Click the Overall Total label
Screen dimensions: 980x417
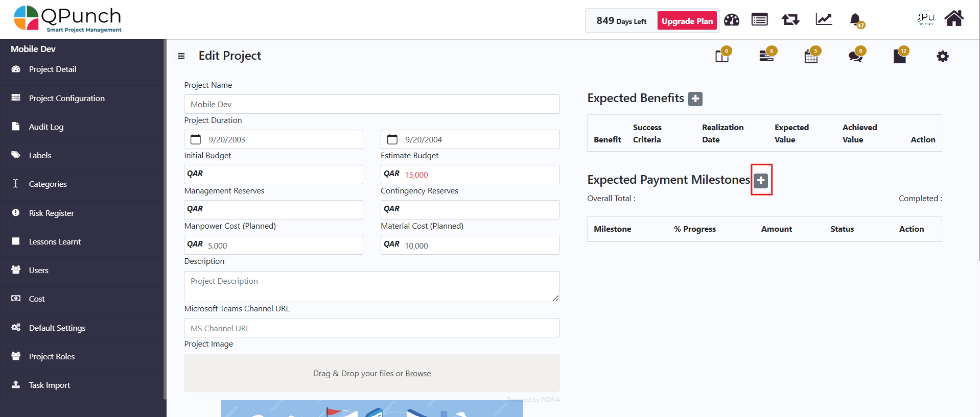click(611, 199)
